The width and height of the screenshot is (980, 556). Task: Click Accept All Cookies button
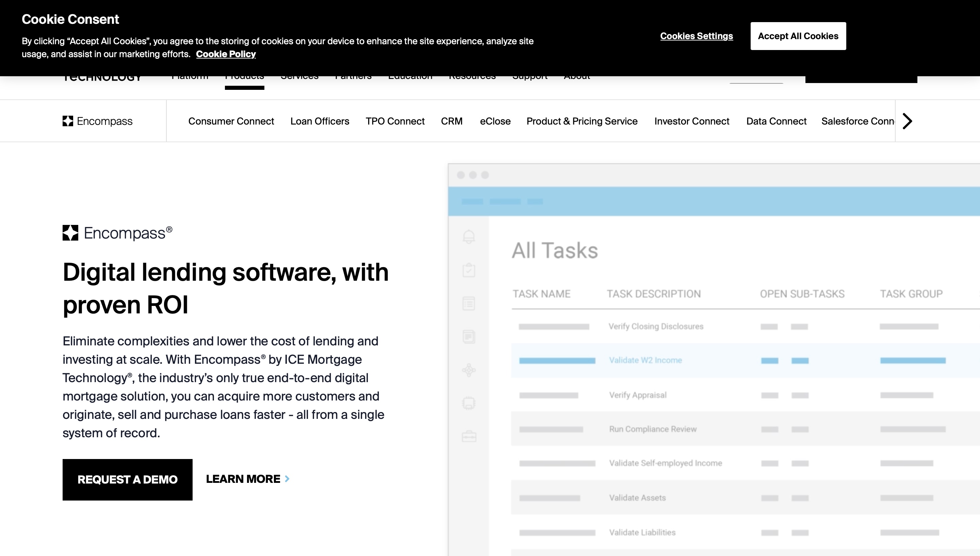pos(798,36)
